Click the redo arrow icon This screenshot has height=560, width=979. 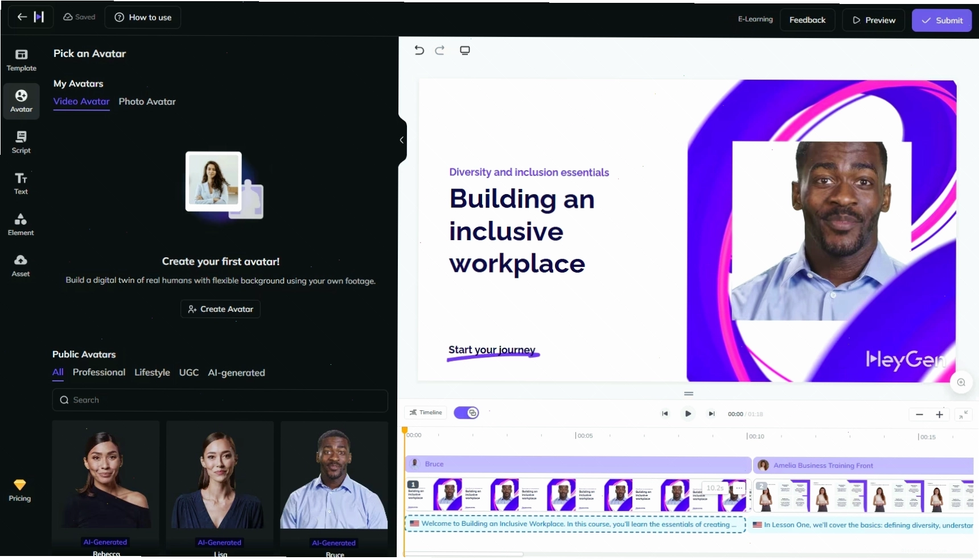pos(439,50)
